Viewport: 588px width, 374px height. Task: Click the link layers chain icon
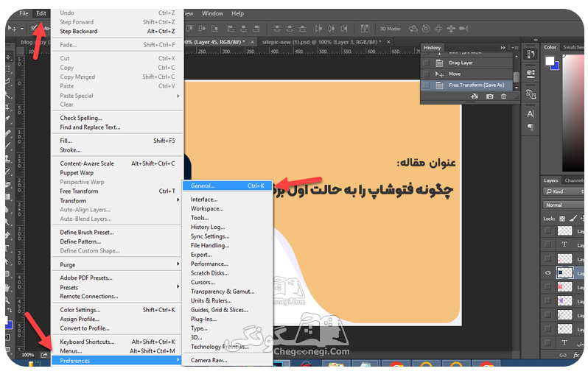click(563, 355)
